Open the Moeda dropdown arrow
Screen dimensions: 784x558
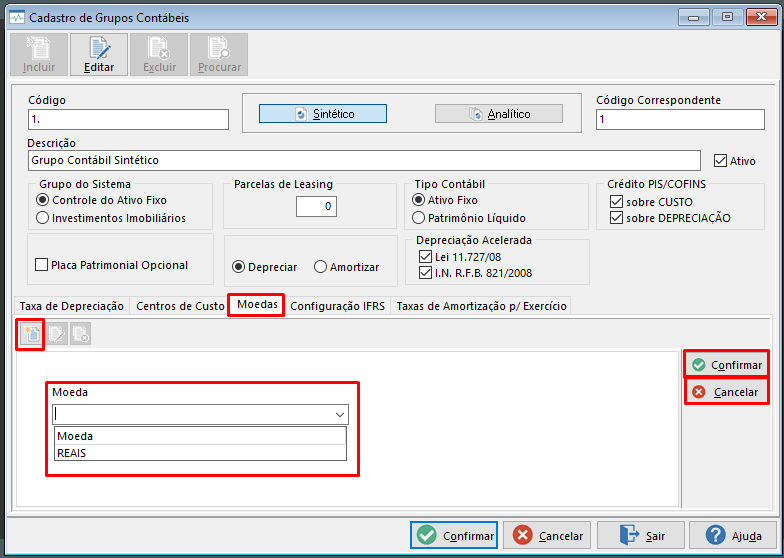click(x=340, y=414)
